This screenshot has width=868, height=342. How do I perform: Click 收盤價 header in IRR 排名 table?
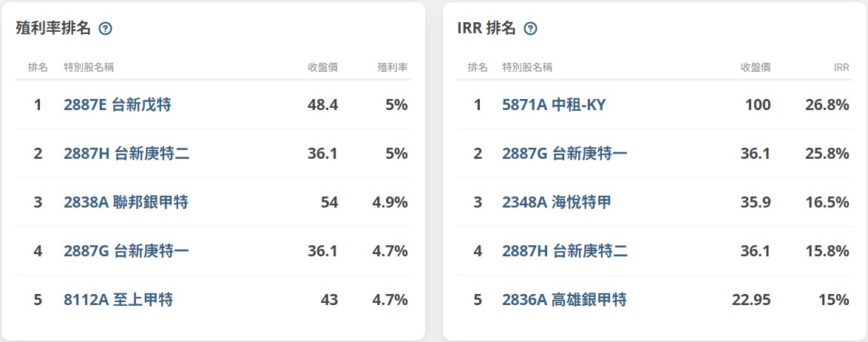pyautogui.click(x=756, y=67)
